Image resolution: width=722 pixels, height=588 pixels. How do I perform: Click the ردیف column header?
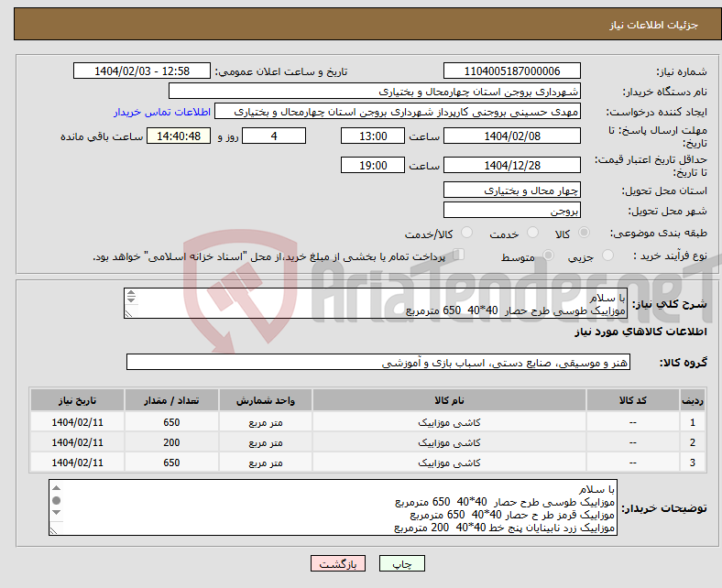pos(692,400)
